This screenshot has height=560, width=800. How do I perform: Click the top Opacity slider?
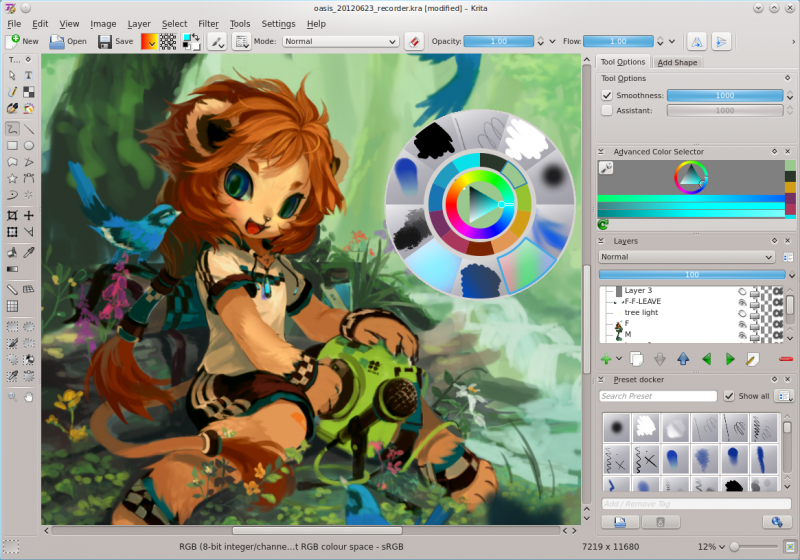coord(498,41)
